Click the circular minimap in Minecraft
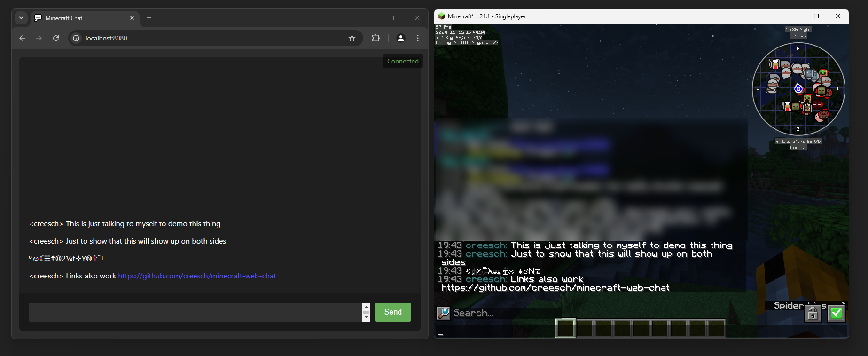This screenshot has height=356, width=868. (798, 89)
